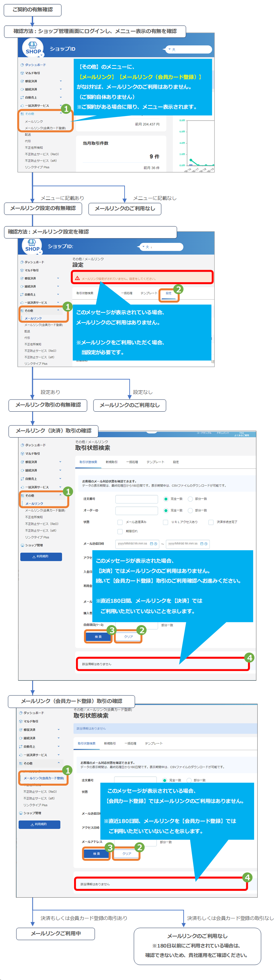Viewport: 278px width, 980px height.
Task: Check 期限切れ checkbox
Action: 120,532
